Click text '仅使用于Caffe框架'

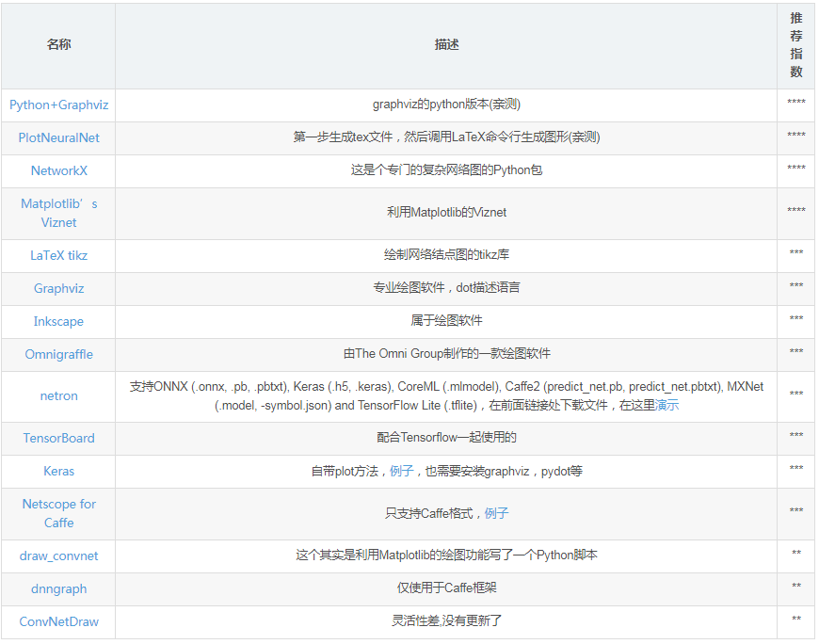click(x=446, y=588)
